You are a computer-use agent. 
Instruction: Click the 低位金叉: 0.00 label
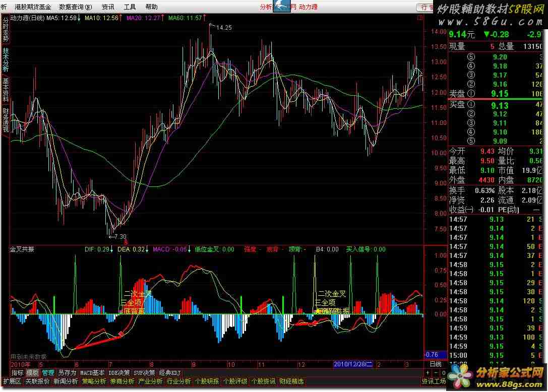click(214, 249)
